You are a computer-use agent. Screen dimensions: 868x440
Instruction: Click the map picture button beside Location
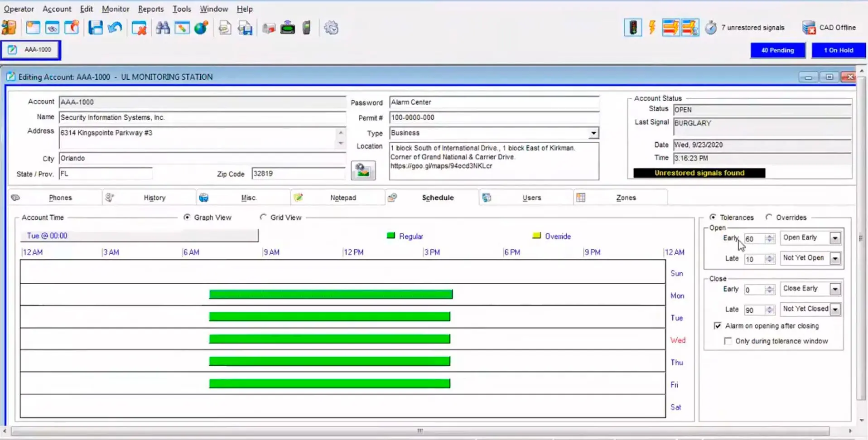pos(363,171)
